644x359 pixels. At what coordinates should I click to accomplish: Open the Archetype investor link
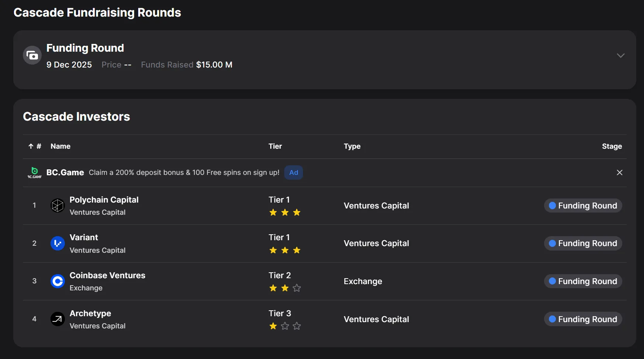[90, 313]
